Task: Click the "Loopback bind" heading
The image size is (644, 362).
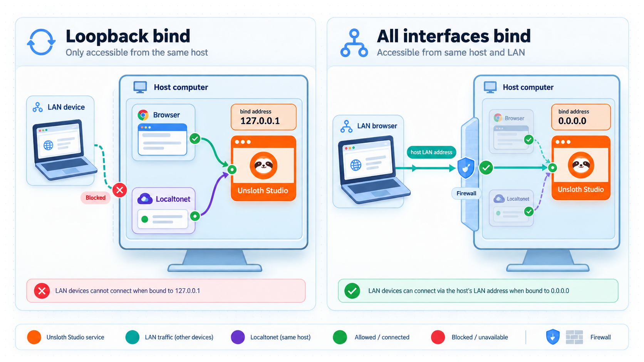Action: (128, 36)
